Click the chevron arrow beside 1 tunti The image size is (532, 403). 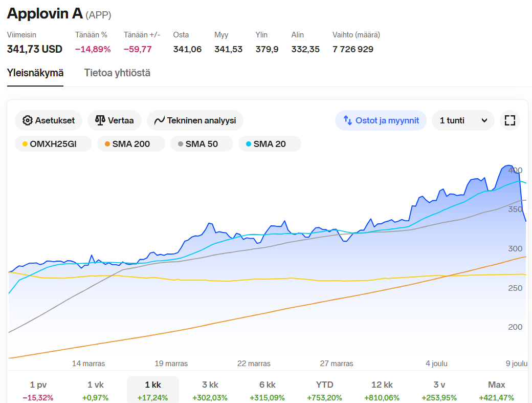(484, 120)
